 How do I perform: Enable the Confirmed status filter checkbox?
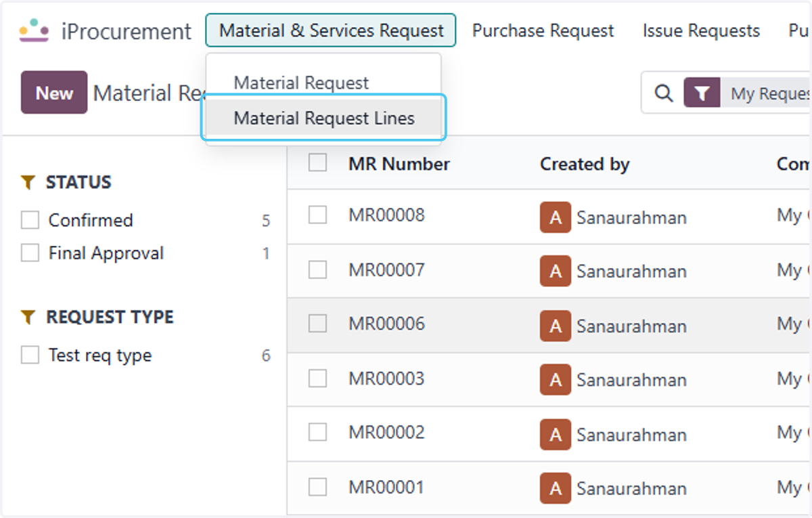point(30,220)
